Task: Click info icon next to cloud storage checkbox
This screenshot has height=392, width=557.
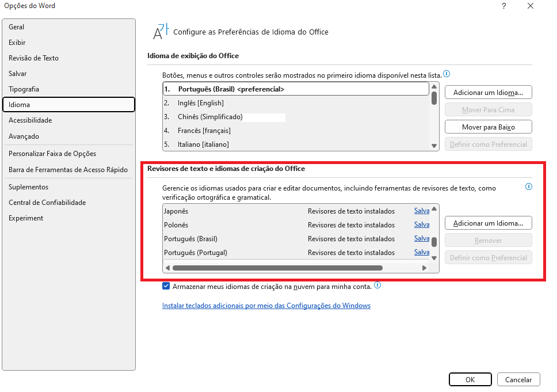Action: (377, 285)
